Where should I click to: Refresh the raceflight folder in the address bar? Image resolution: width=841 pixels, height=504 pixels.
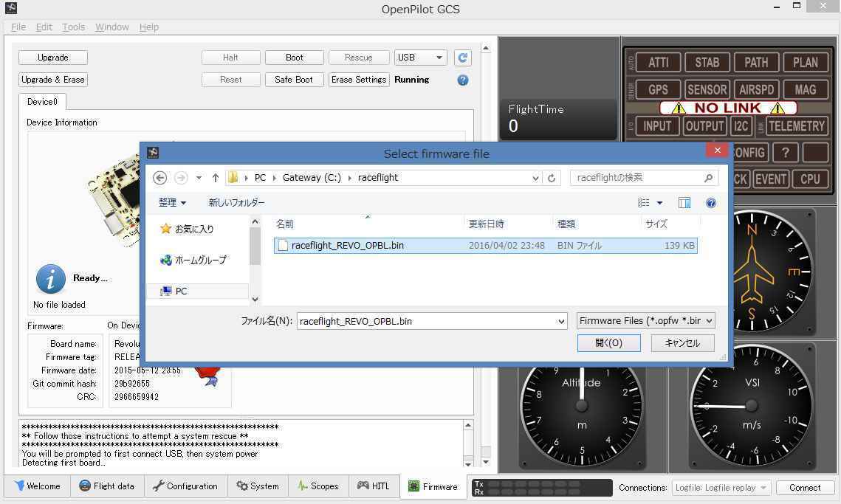(x=552, y=178)
